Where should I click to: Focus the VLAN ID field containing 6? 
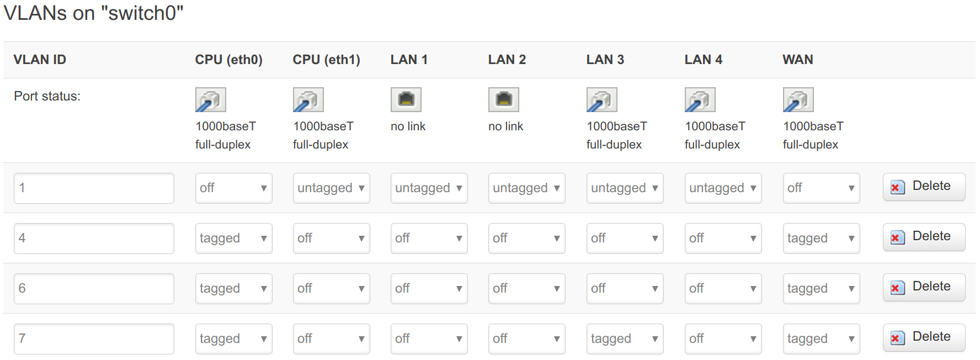click(x=94, y=289)
